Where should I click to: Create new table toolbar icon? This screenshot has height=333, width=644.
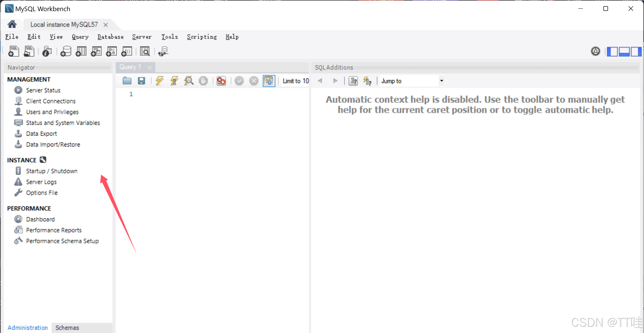[x=81, y=51]
